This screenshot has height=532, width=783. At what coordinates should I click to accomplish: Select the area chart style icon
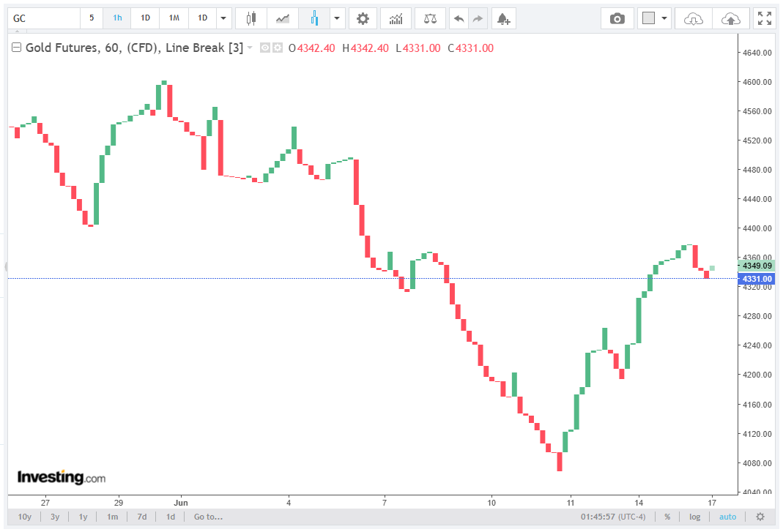point(283,19)
